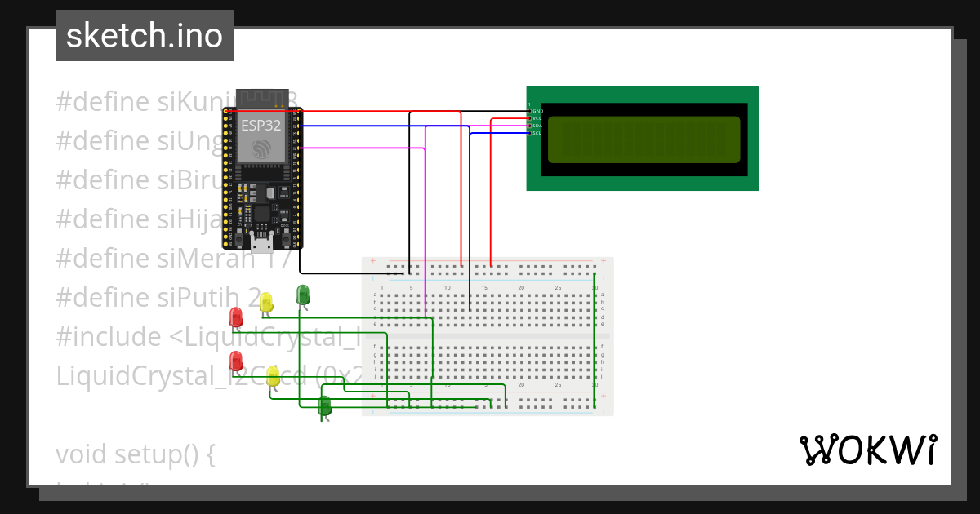The image size is (980, 514).
Task: Select the magenta SDA wire
Action: (x=424, y=204)
